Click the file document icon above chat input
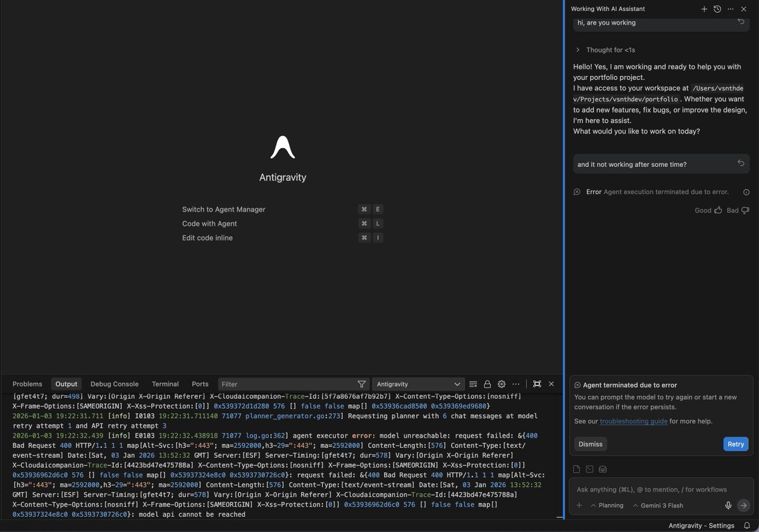The width and height of the screenshot is (759, 532). (577, 469)
